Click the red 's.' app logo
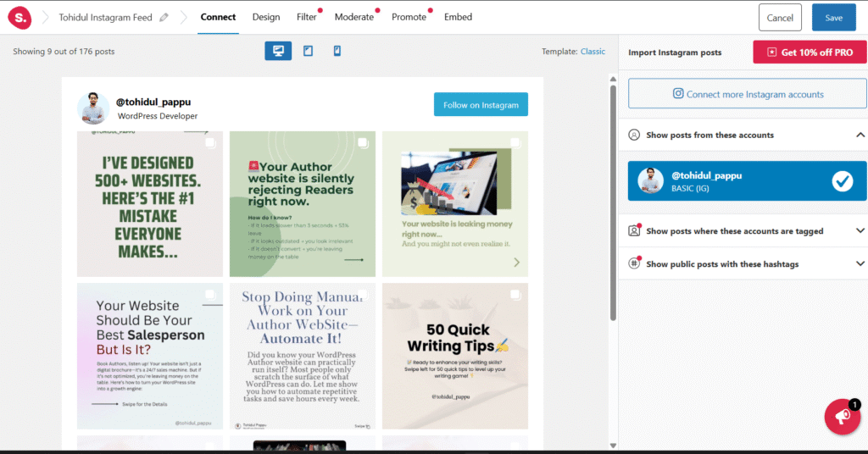Viewport: 868px width, 454px height. pyautogui.click(x=19, y=17)
